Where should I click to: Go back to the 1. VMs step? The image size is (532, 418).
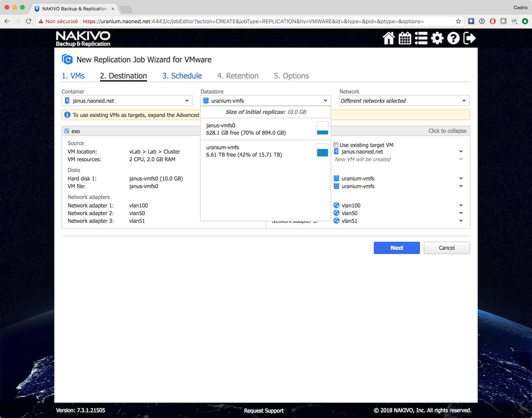pyautogui.click(x=73, y=76)
